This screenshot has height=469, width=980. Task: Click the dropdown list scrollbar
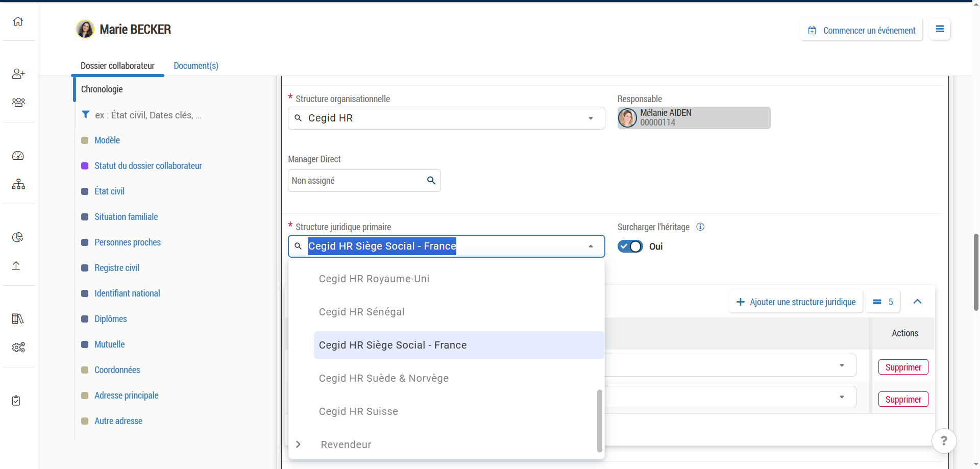pos(600,421)
